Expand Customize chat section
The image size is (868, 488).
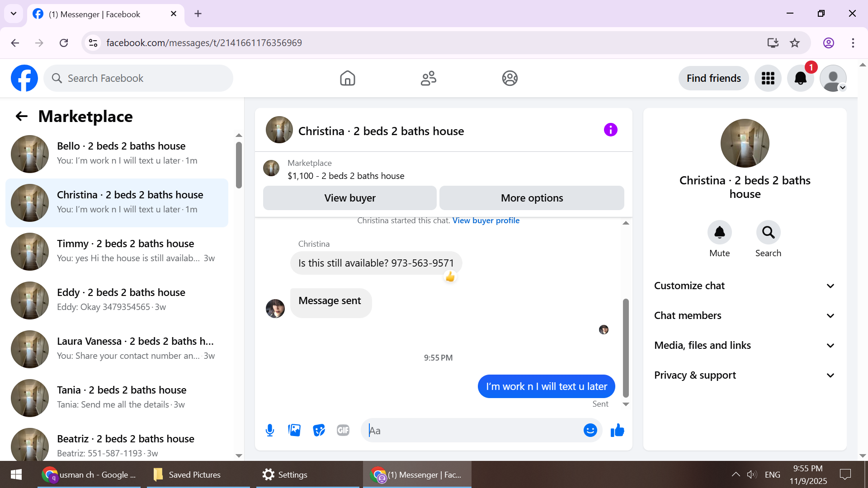tap(745, 286)
